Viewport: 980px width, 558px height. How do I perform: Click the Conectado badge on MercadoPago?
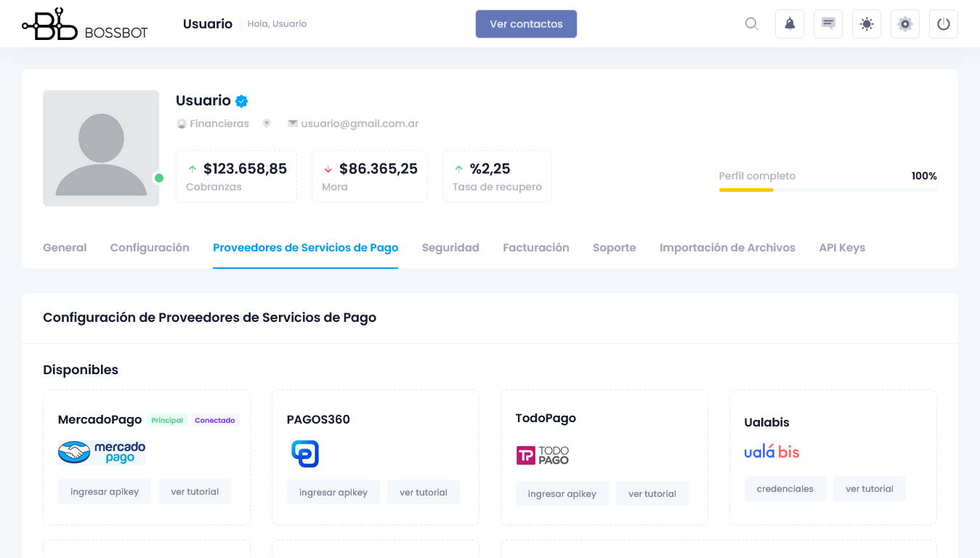(215, 421)
